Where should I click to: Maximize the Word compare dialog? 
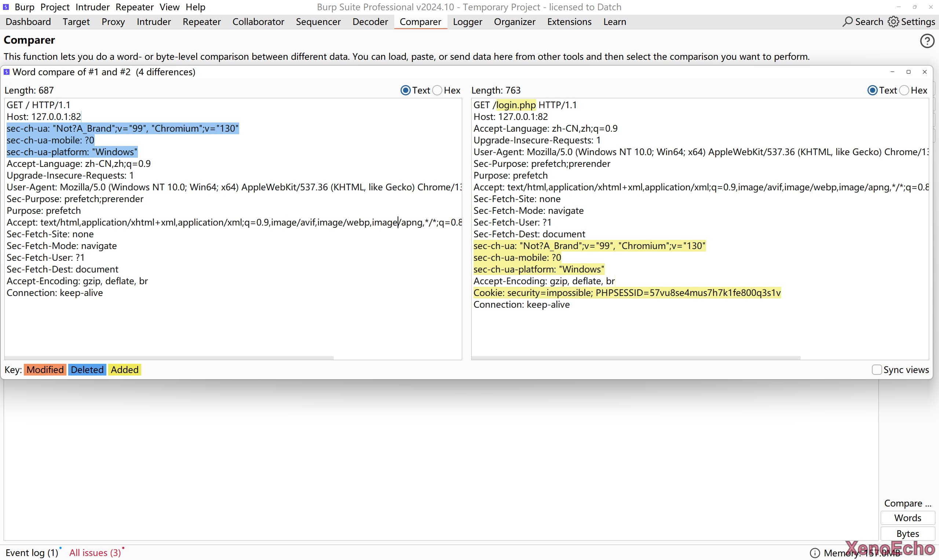pos(909,72)
